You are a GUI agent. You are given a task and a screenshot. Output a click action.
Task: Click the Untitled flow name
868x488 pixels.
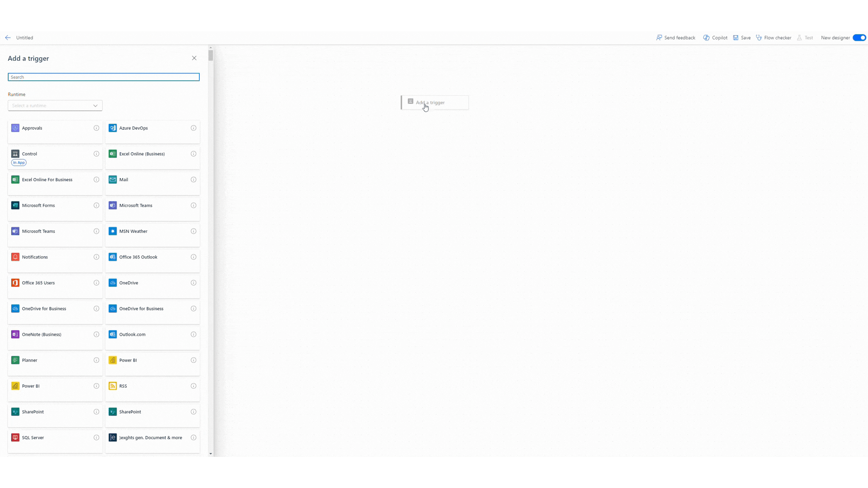pos(24,38)
